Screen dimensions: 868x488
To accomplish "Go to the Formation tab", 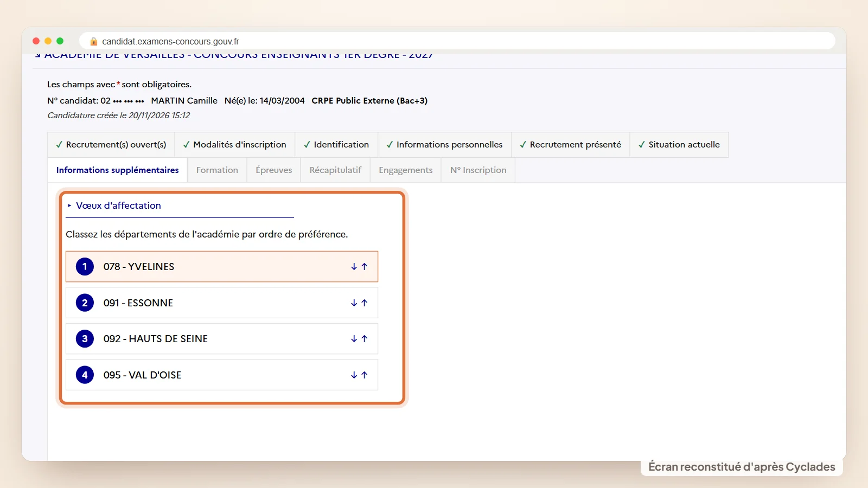I will coord(217,170).
